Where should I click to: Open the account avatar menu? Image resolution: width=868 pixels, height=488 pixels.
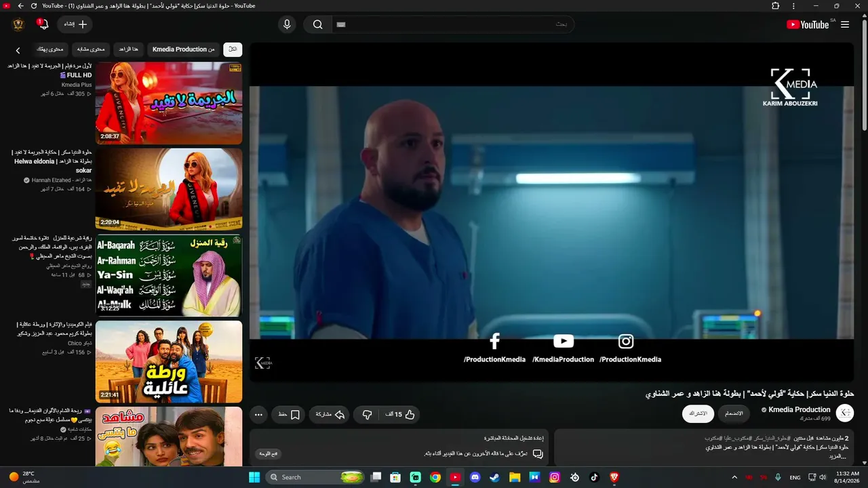(19, 24)
